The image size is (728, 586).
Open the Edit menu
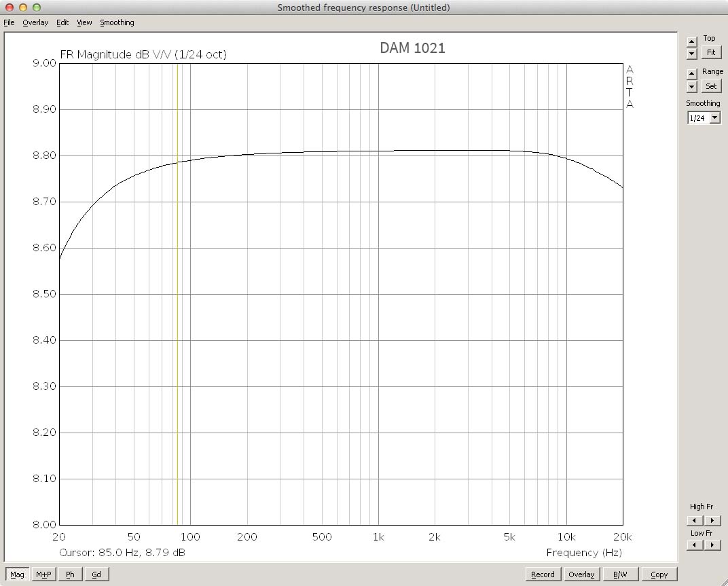(62, 22)
